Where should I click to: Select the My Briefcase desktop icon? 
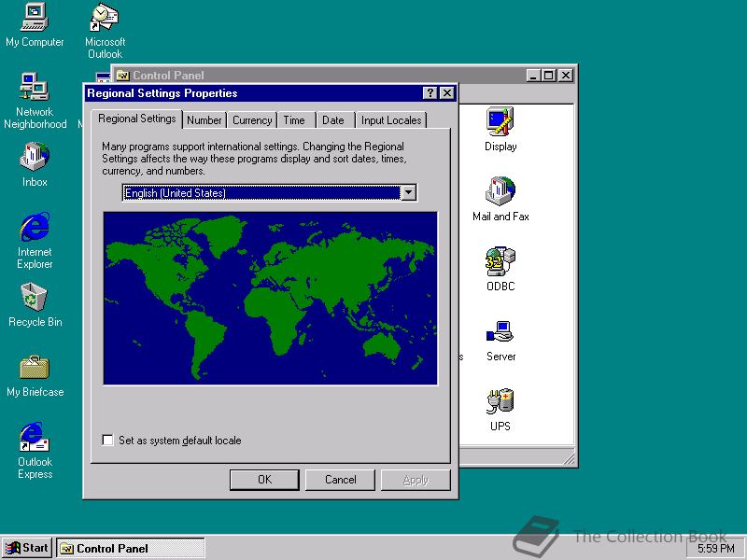click(x=35, y=376)
